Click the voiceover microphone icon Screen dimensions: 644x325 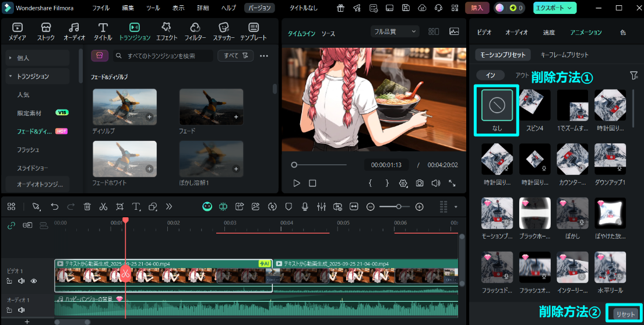[x=305, y=207]
